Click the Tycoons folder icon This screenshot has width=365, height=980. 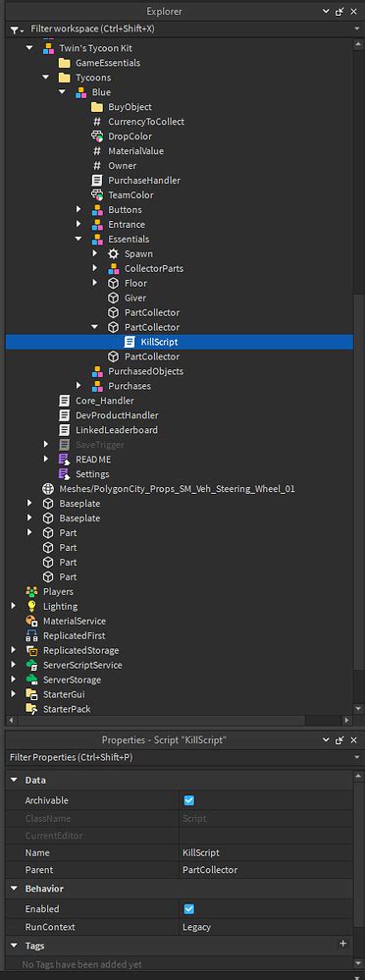click(x=64, y=78)
